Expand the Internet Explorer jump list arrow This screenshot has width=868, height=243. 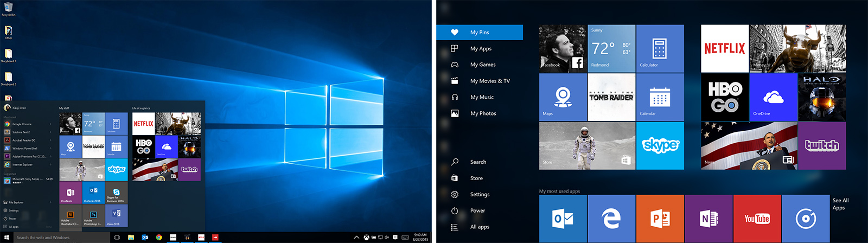(50, 164)
